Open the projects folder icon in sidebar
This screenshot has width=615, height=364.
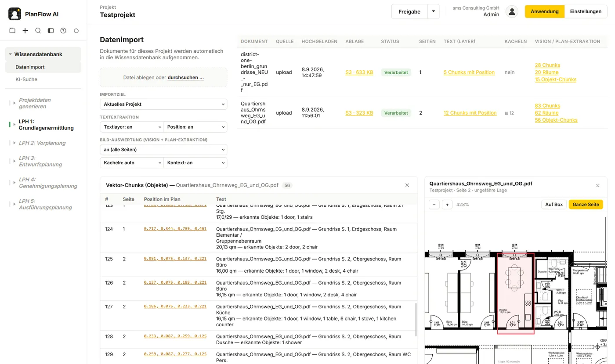click(12, 31)
